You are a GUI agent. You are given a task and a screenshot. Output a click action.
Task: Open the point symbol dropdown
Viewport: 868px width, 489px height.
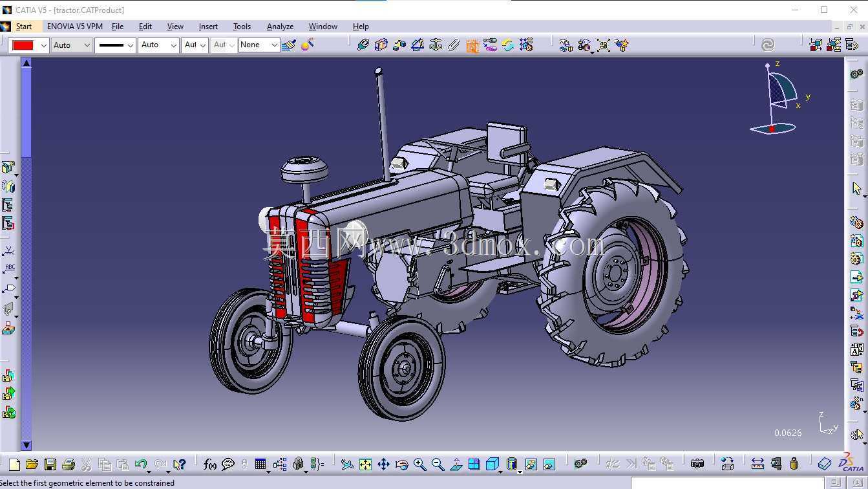195,45
